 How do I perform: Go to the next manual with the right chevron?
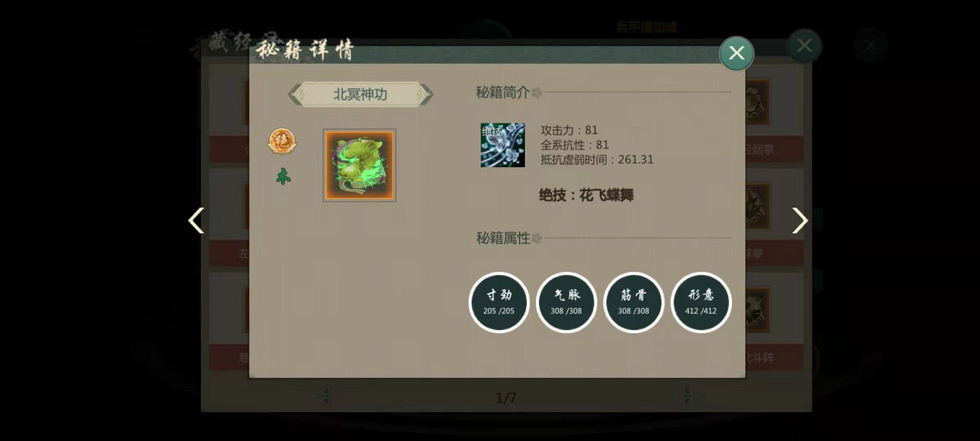click(799, 220)
